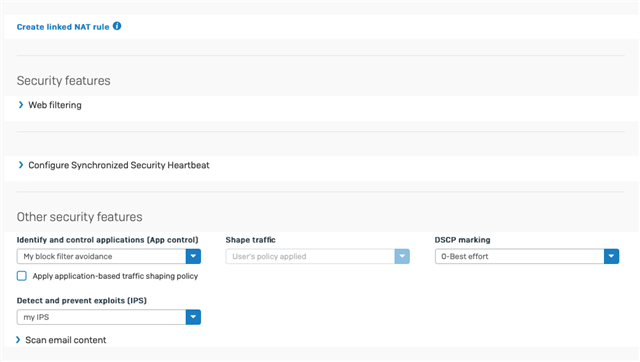Click the Shape traffic dropdown arrow button
The image size is (640, 362).
[x=402, y=256]
